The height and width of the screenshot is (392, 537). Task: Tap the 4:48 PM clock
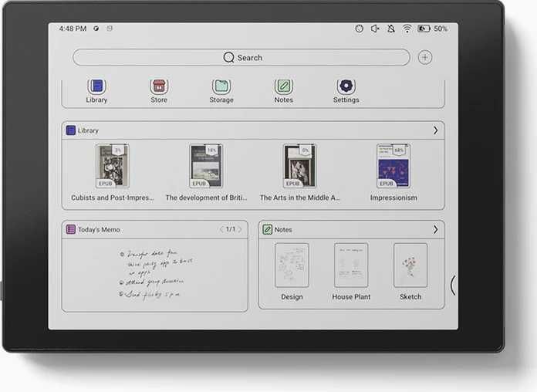click(x=73, y=29)
